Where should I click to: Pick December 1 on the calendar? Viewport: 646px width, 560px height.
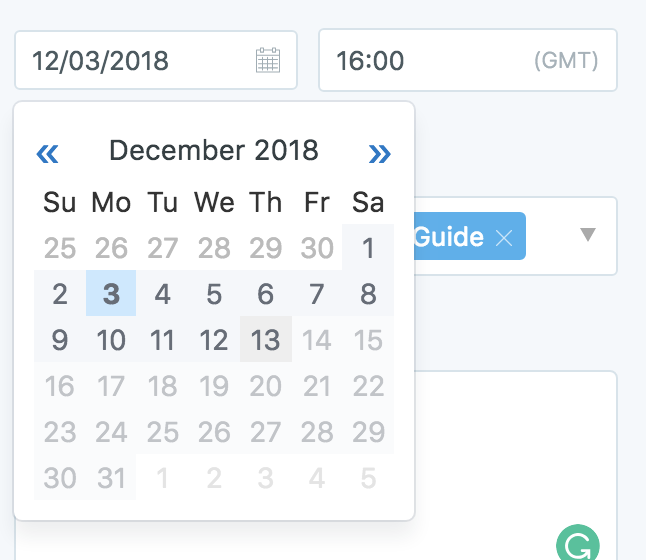(x=368, y=248)
